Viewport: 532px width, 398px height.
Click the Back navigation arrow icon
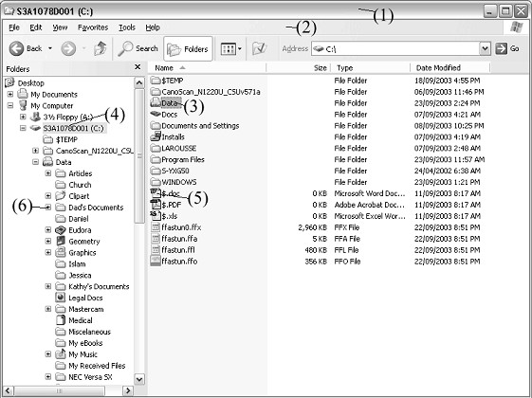coord(16,49)
